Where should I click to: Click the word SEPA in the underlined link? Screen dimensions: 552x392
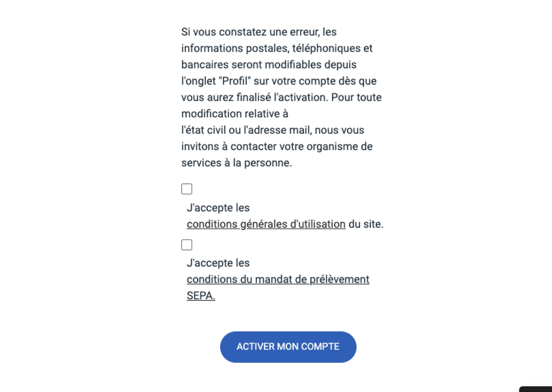point(200,295)
